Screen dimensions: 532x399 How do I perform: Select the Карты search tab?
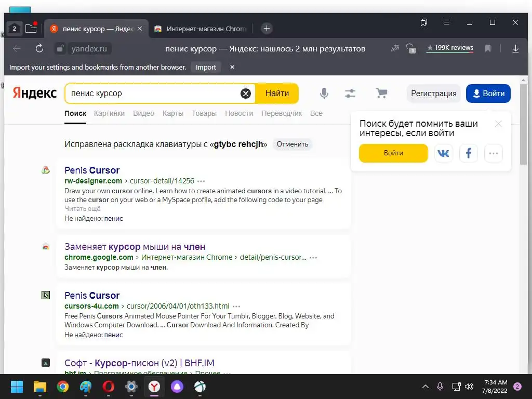click(x=172, y=113)
